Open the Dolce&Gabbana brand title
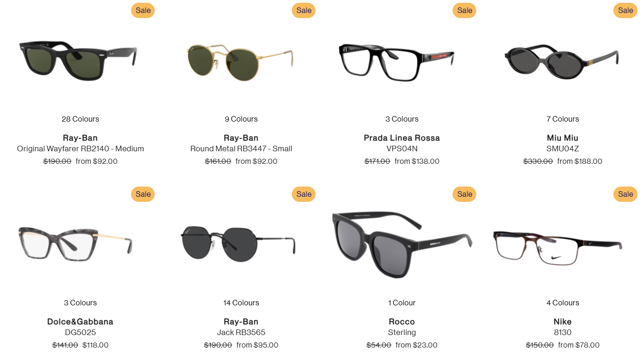The height and width of the screenshot is (355, 644). (x=80, y=322)
